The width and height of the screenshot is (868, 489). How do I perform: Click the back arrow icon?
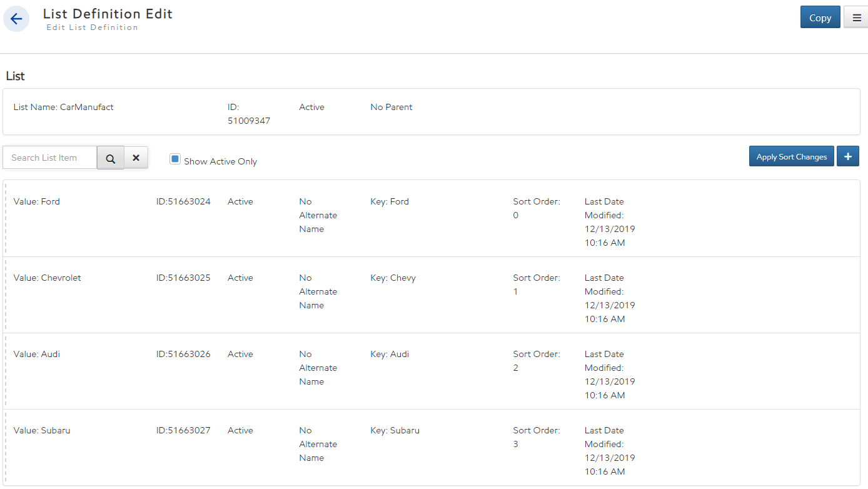click(16, 19)
